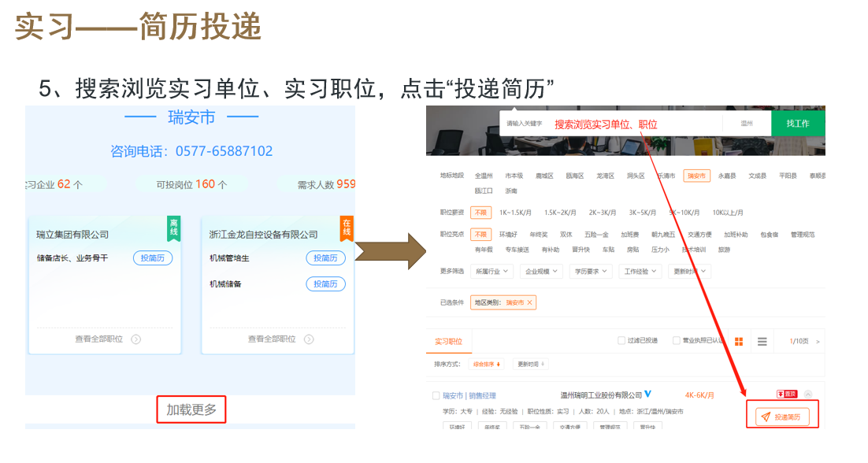This screenshot has width=868, height=463.
Task: Tick the 过滤已投递 checkbox
Action: pyautogui.click(x=621, y=341)
